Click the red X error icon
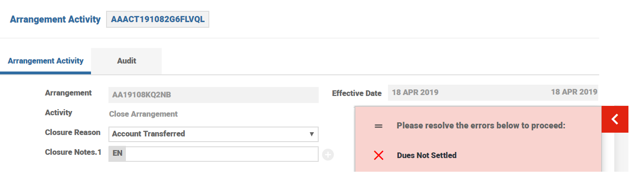This screenshot has width=644, height=191. (378, 155)
